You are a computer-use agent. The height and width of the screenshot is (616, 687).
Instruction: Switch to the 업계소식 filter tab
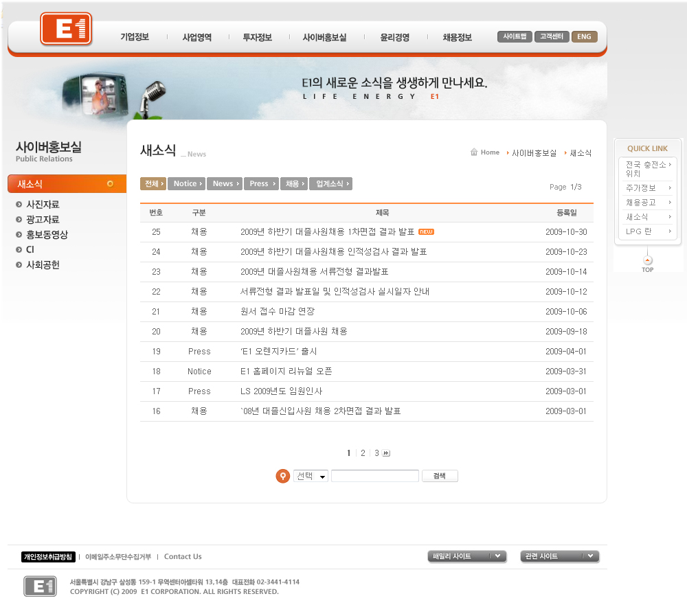330,184
